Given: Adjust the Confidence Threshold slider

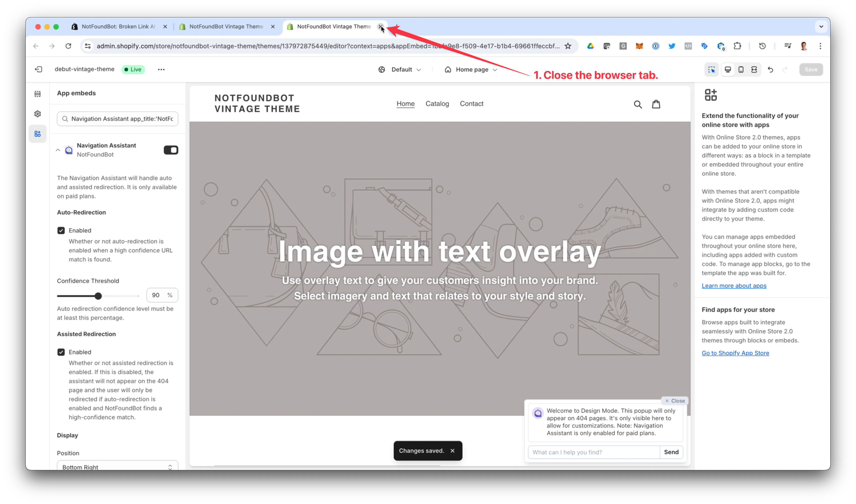Looking at the screenshot, I should point(98,295).
